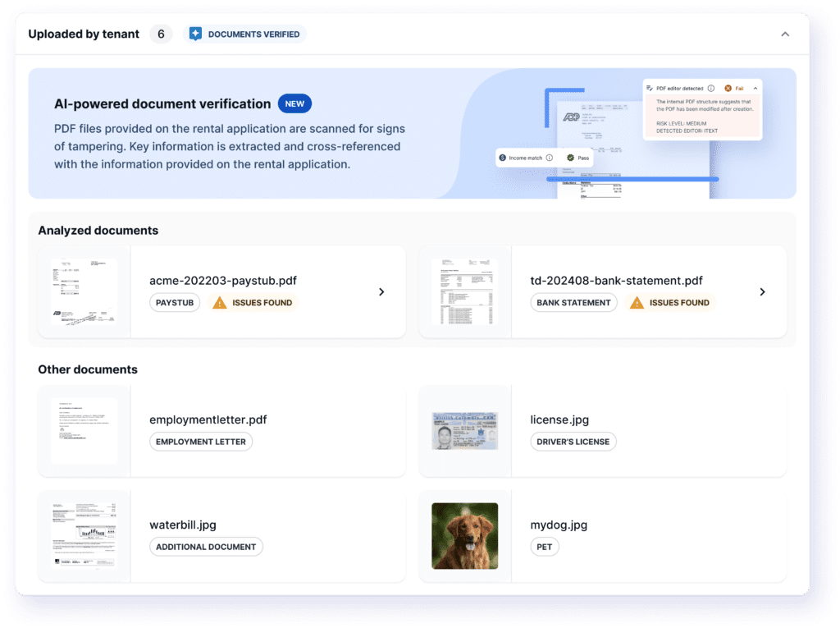This screenshot has width=840, height=628.
Task: Click info icon next to Income match
Action: pos(549,158)
